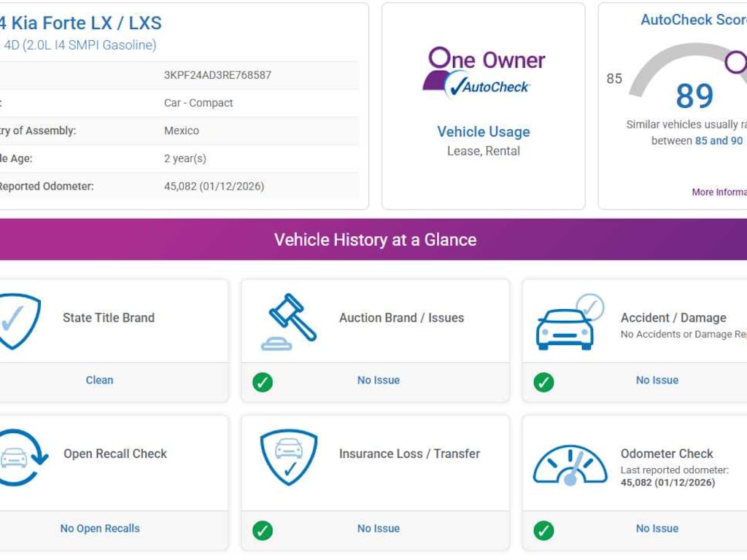
Task: Click No Issue under Auction Brand / Issues
Action: [x=378, y=380]
